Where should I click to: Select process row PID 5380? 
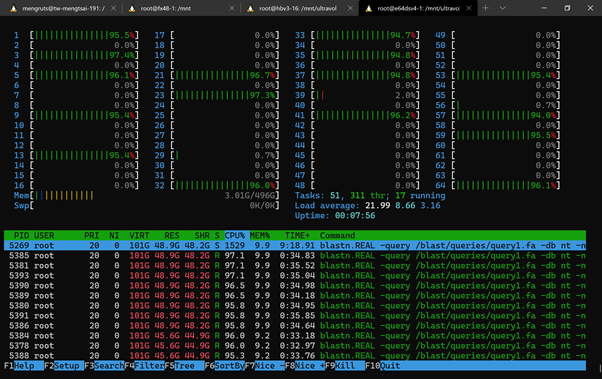click(x=295, y=306)
